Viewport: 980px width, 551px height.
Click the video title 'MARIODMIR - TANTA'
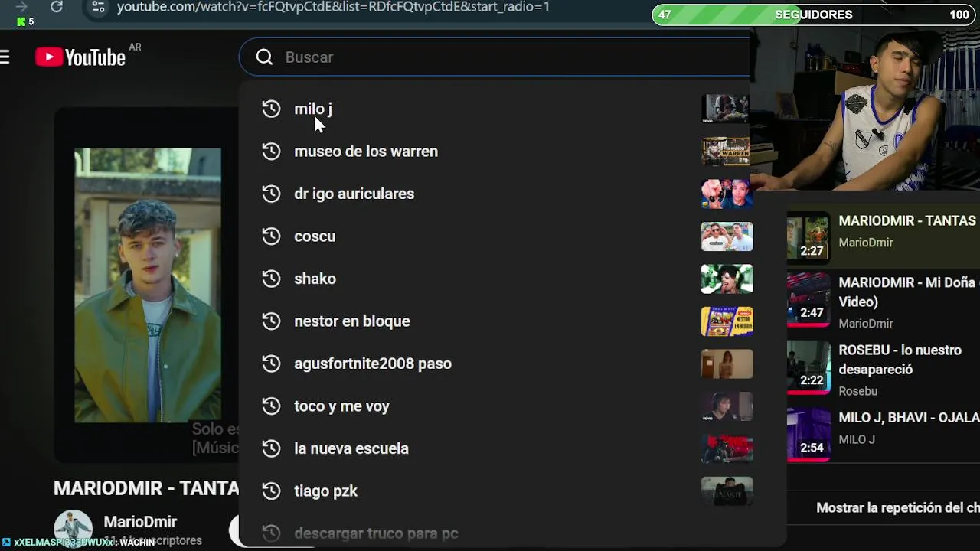point(146,488)
